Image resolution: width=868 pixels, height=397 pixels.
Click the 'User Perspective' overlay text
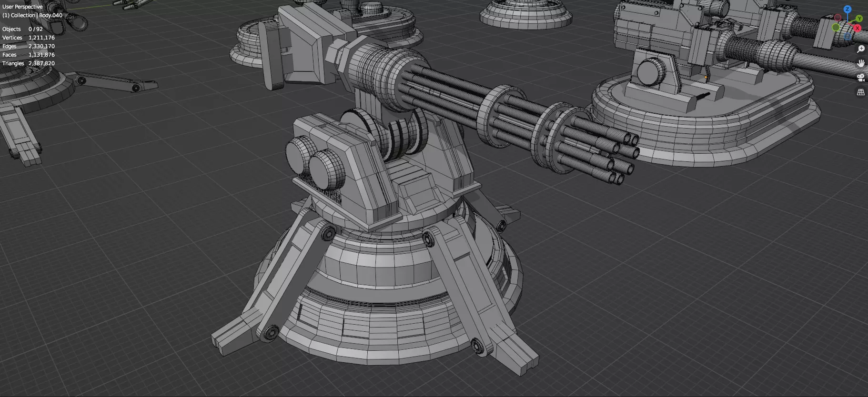(x=22, y=7)
